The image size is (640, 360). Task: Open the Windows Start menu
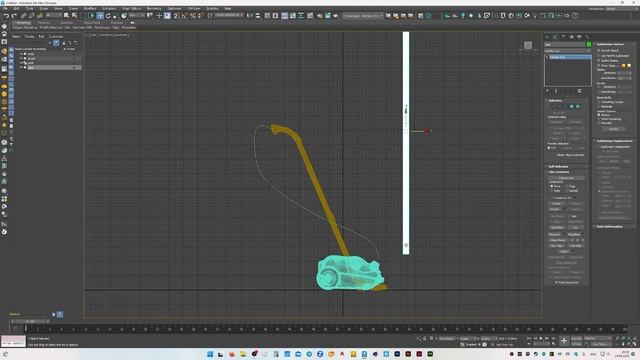[x=210, y=354]
